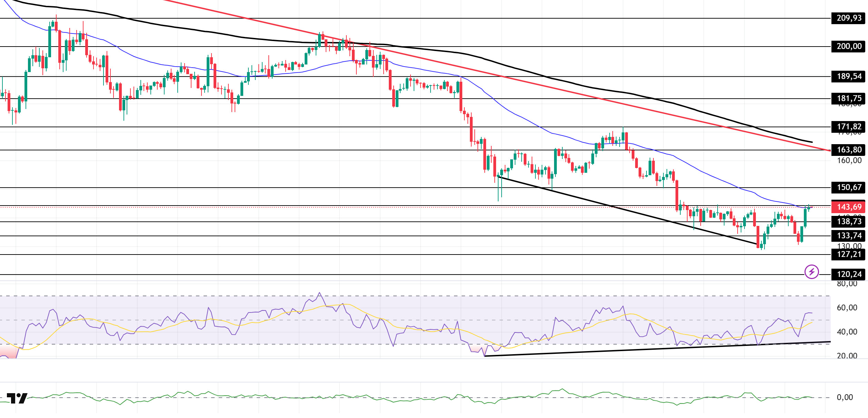The height and width of the screenshot is (418, 868).
Task: Select the 163,80 resistance label
Action: 849,150
